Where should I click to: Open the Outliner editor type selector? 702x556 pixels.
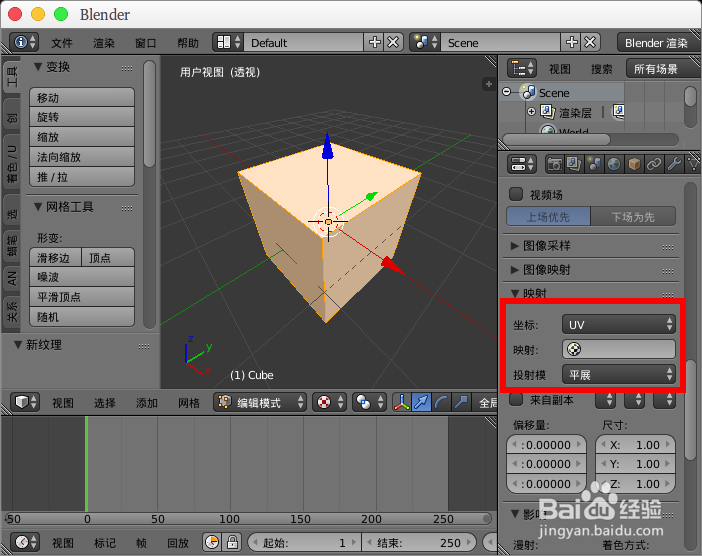(x=522, y=68)
